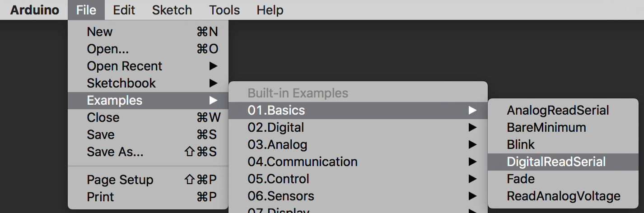Screen dimensions: 644x213
Task: Expand the 03.Analog examples submenu
Action: click(x=277, y=145)
